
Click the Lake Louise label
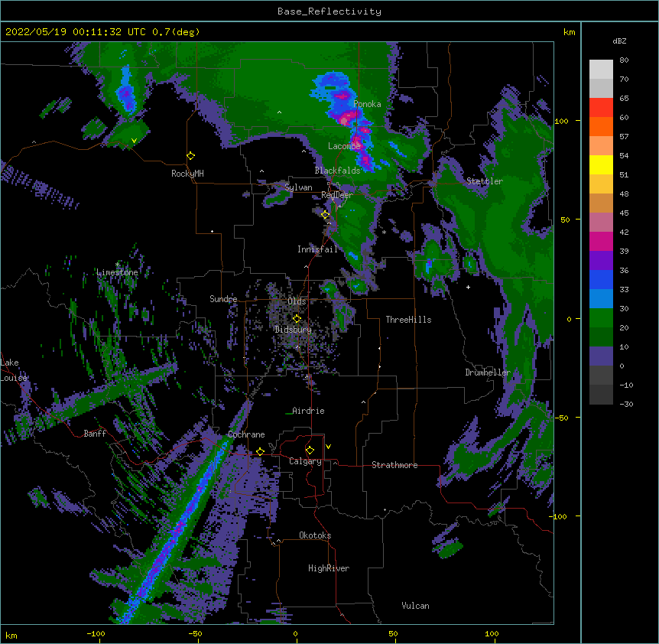pyautogui.click(x=14, y=370)
